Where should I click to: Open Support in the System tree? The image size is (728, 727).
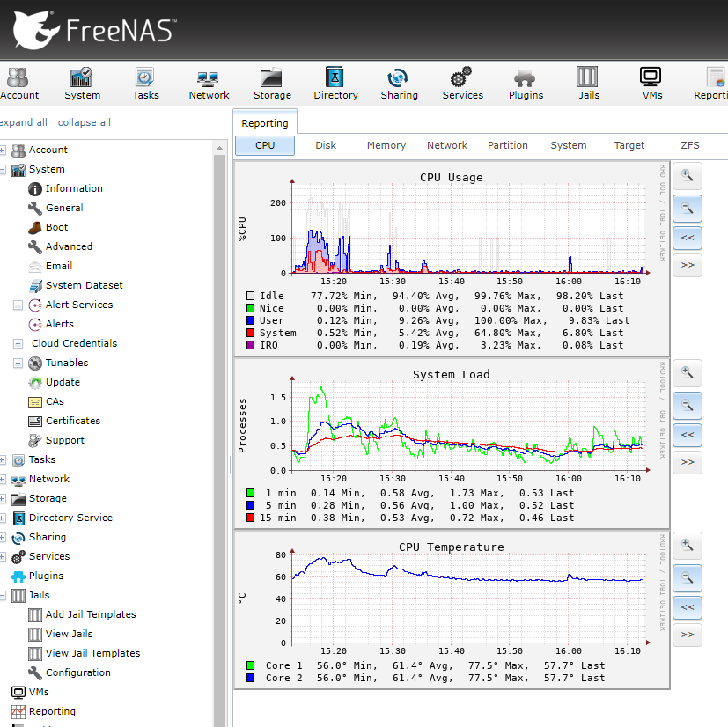[x=56, y=440]
